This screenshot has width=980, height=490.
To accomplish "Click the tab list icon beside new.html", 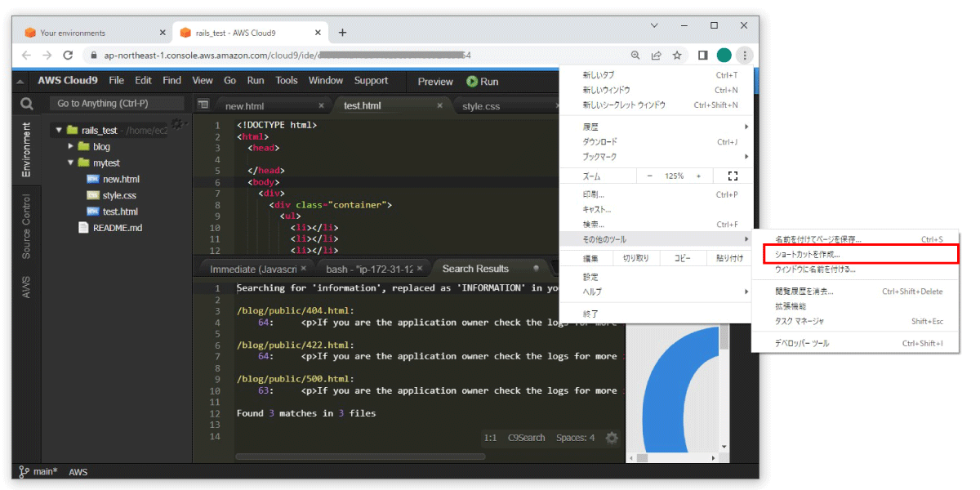I will coord(203,105).
